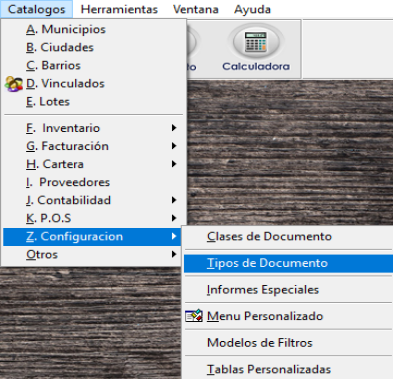
Task: Select A. Municipios menu entry
Action: click(x=93, y=29)
